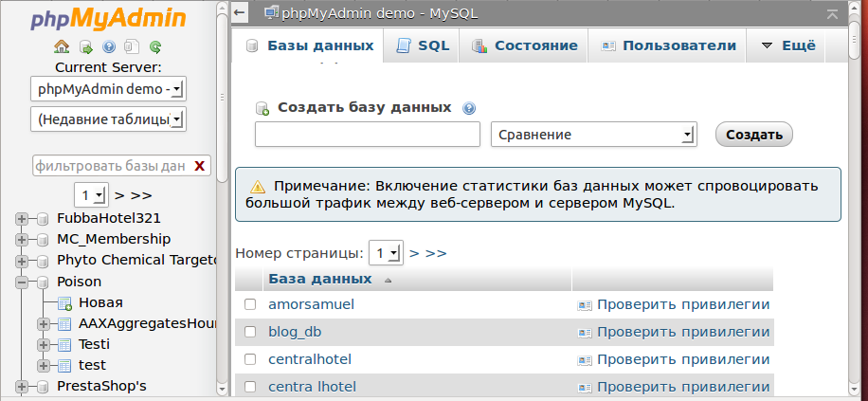Click the reload navigation icon in sidebar

click(x=154, y=46)
